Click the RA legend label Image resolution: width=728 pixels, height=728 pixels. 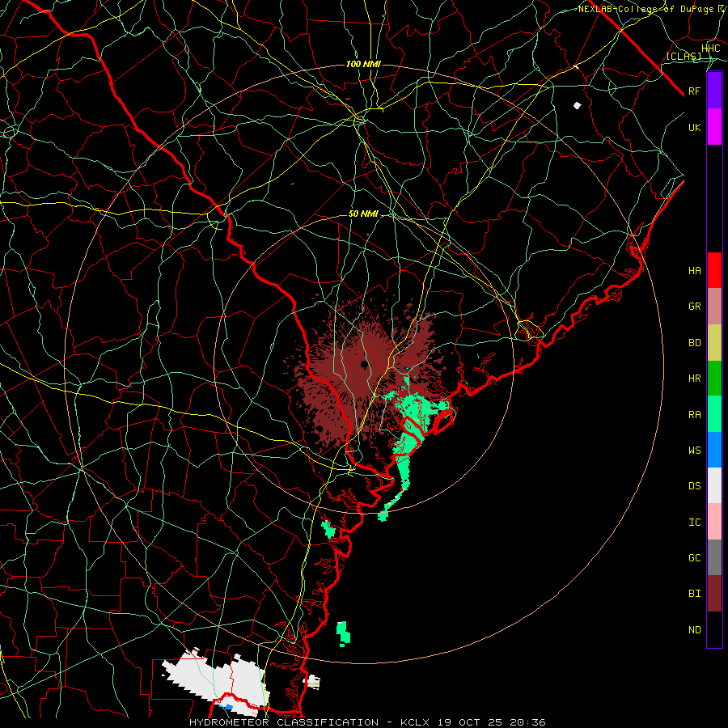coord(695,415)
